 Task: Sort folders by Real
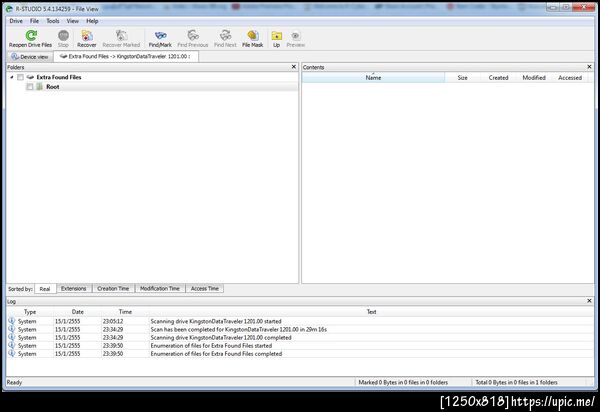[x=45, y=289]
